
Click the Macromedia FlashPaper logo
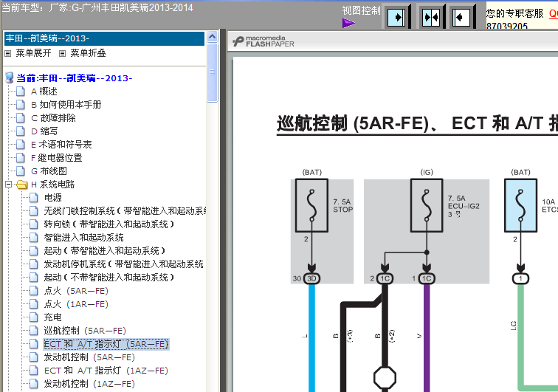263,41
